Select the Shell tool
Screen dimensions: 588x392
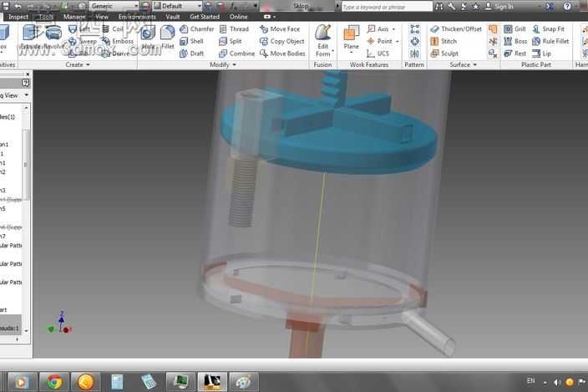click(191, 41)
